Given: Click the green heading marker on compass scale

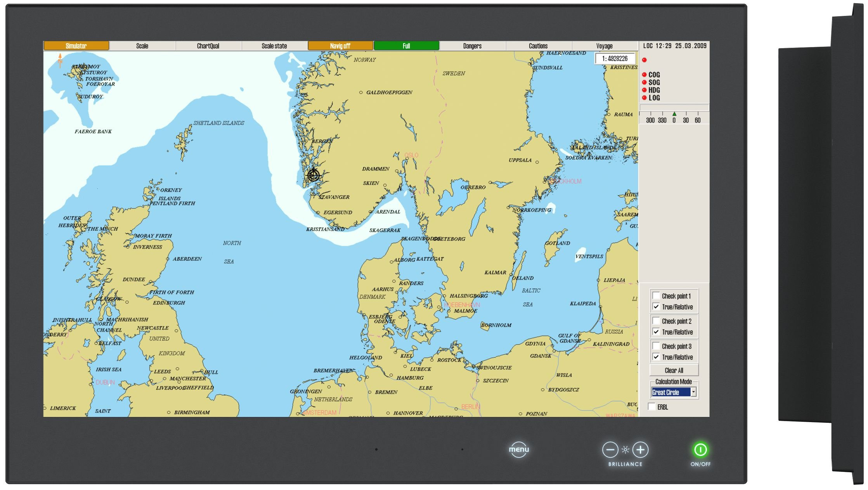Looking at the screenshot, I should point(674,114).
